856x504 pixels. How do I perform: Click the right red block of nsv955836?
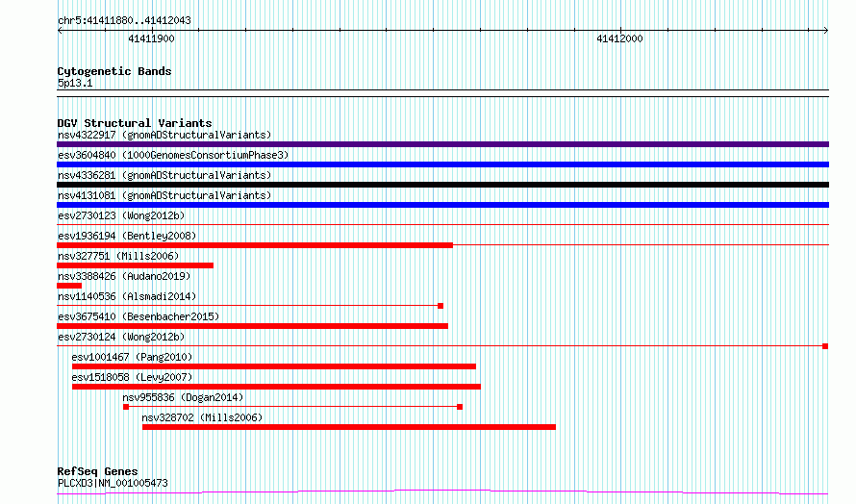[x=460, y=407]
